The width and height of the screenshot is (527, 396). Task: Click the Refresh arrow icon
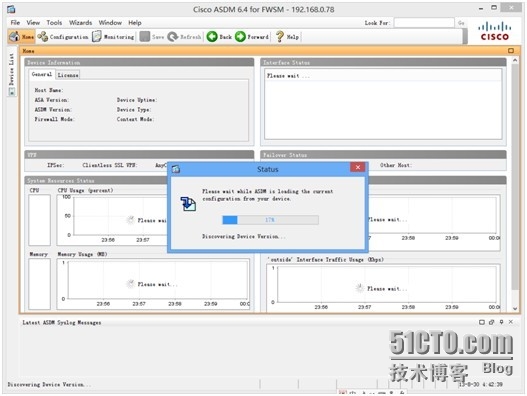point(173,37)
